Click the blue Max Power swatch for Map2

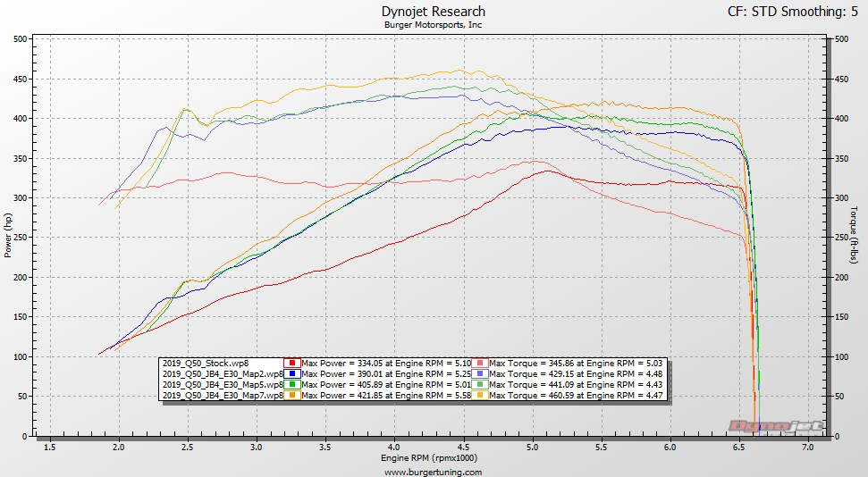[291, 374]
